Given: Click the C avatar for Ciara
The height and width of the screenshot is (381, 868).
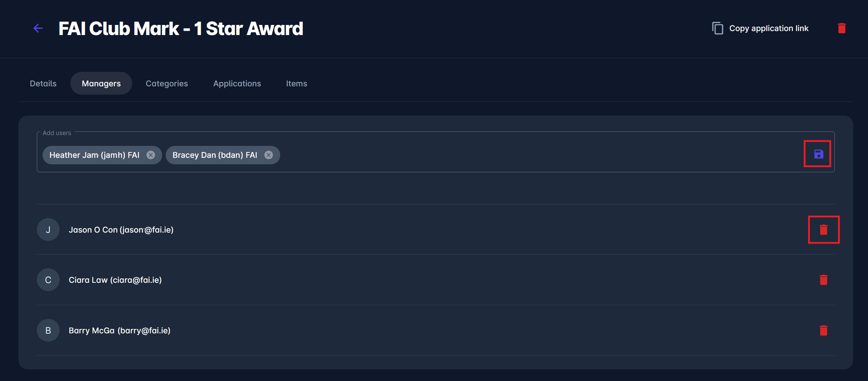Looking at the screenshot, I should pyautogui.click(x=48, y=280).
